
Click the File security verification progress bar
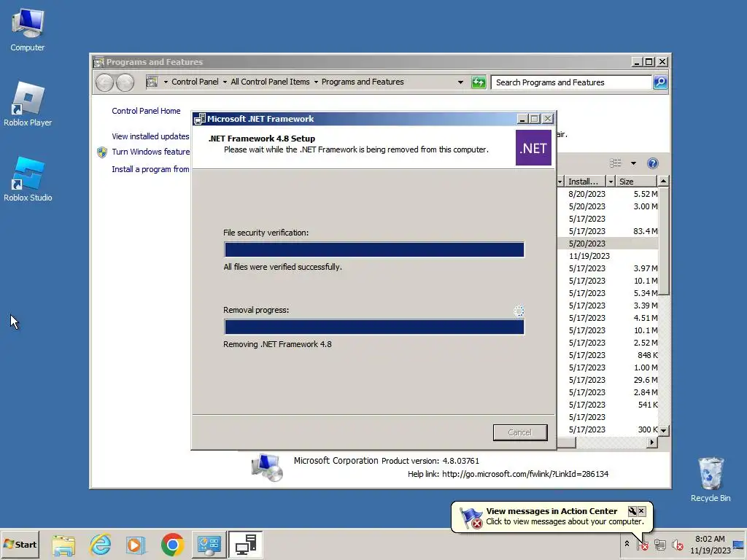tap(374, 249)
